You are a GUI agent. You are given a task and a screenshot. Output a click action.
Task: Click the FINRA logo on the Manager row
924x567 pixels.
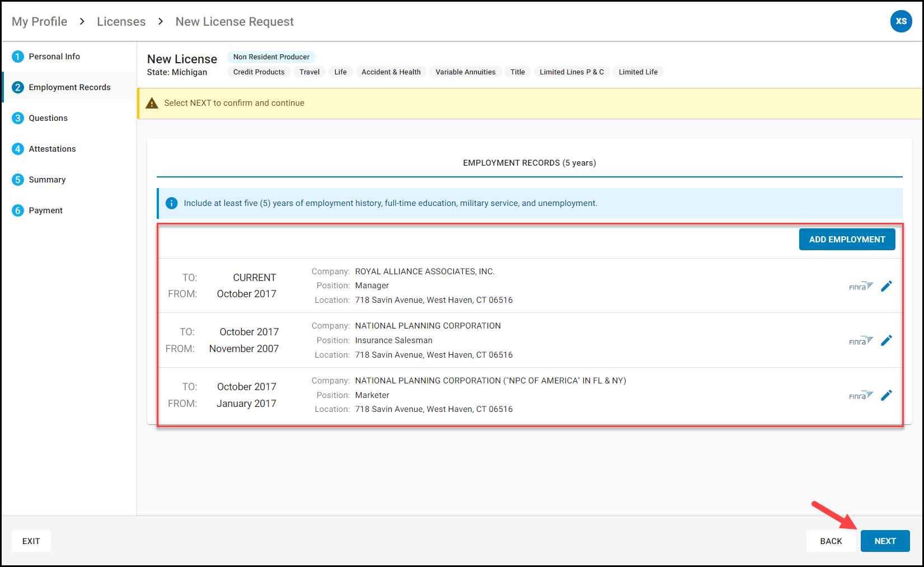(x=861, y=286)
